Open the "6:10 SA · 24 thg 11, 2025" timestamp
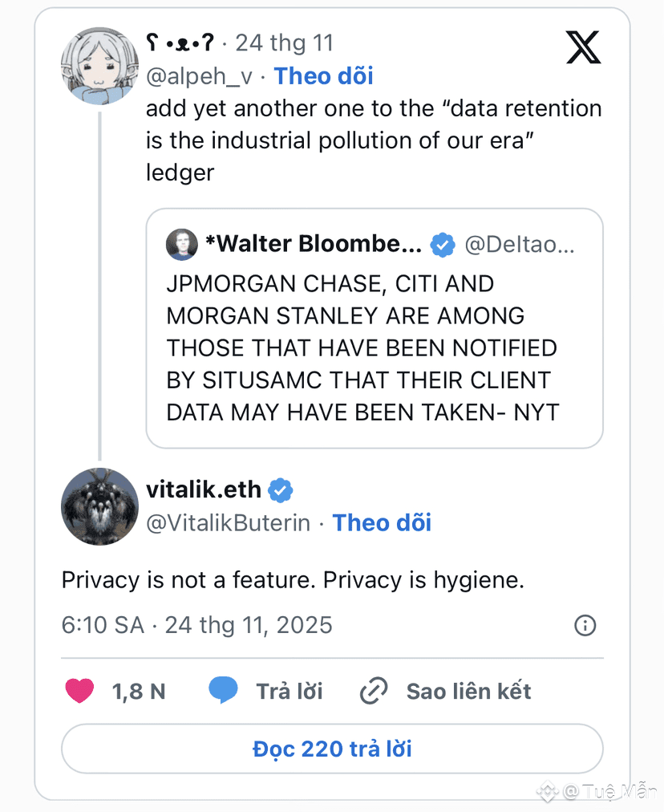664x812 pixels. 196,625
